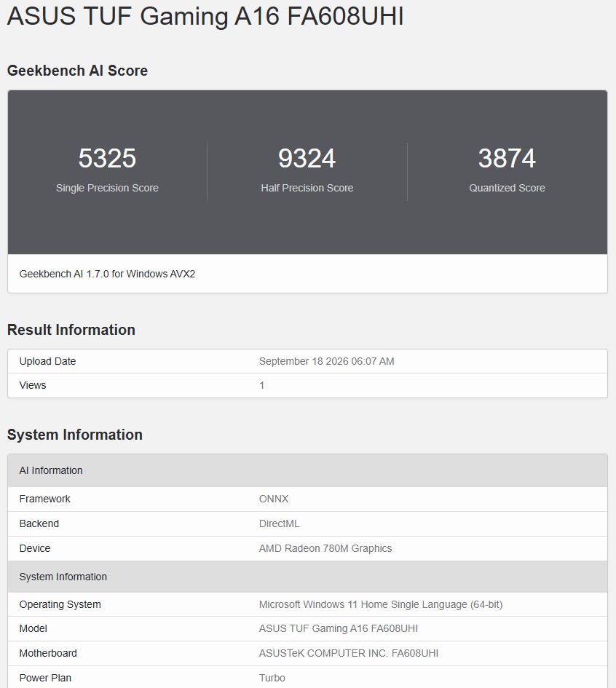
Task: Click the Operating System label
Action: pyautogui.click(x=60, y=604)
